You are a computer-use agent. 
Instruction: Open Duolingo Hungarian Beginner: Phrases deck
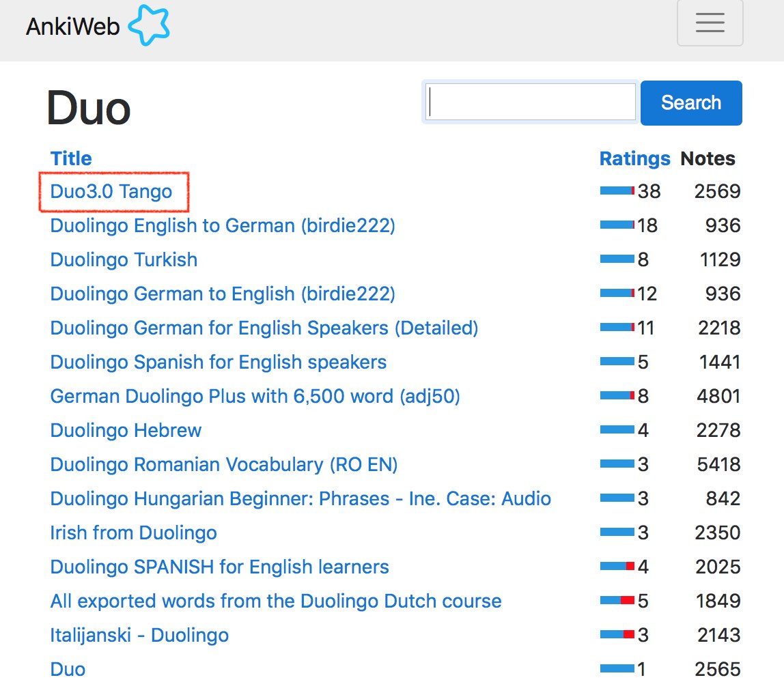300,498
